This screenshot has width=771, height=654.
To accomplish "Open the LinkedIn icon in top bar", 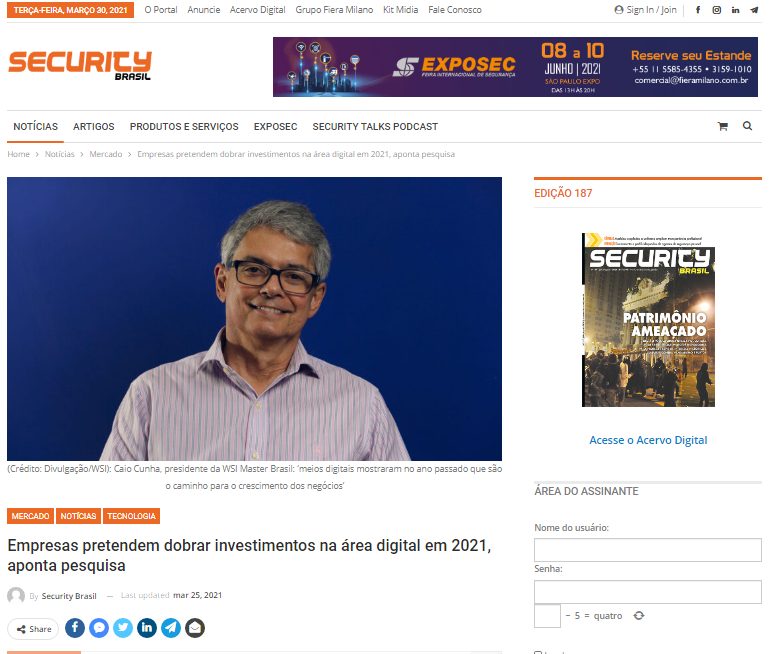I will click(735, 10).
